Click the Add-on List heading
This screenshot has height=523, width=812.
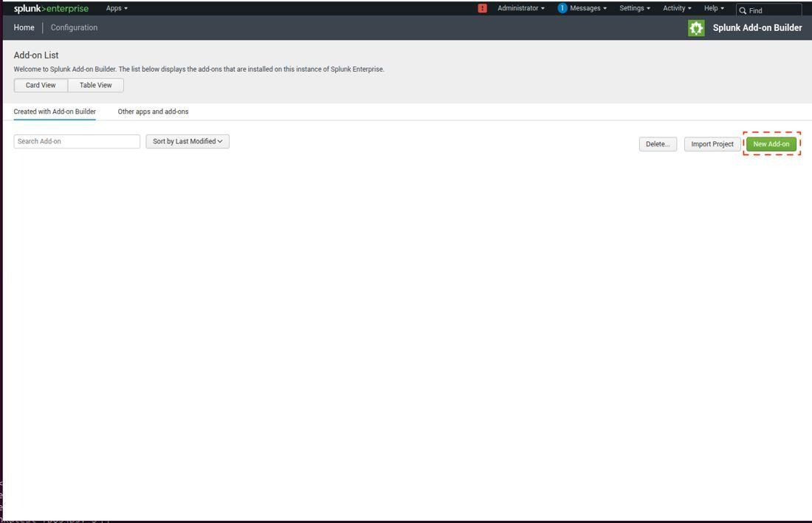(x=35, y=55)
